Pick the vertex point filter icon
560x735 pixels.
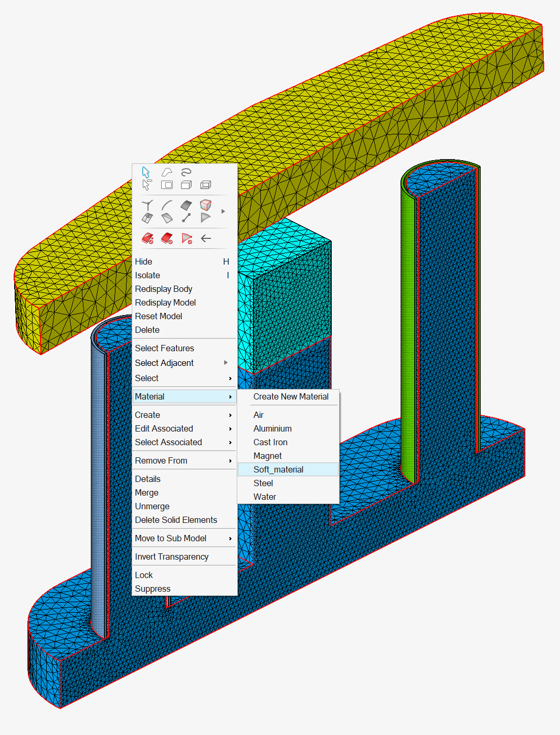point(147,205)
